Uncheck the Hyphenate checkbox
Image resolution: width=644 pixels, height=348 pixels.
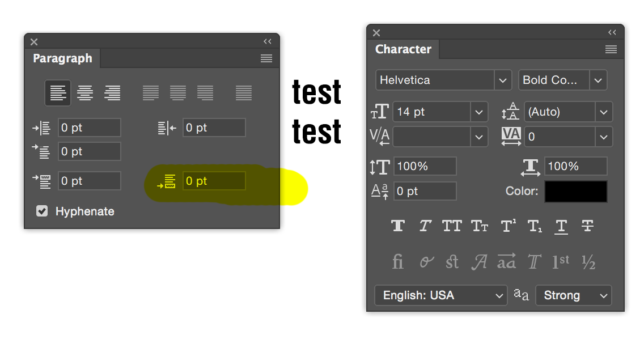tap(42, 211)
